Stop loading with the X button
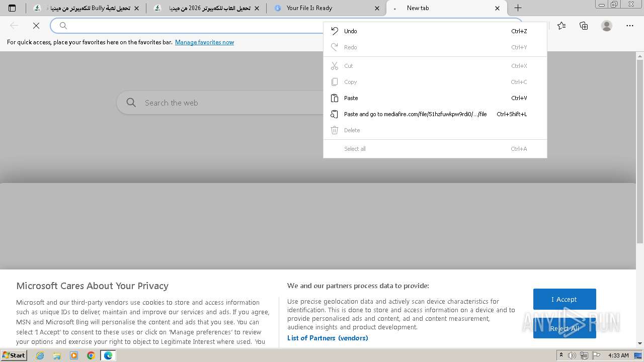This screenshot has height=362, width=644. point(36,26)
